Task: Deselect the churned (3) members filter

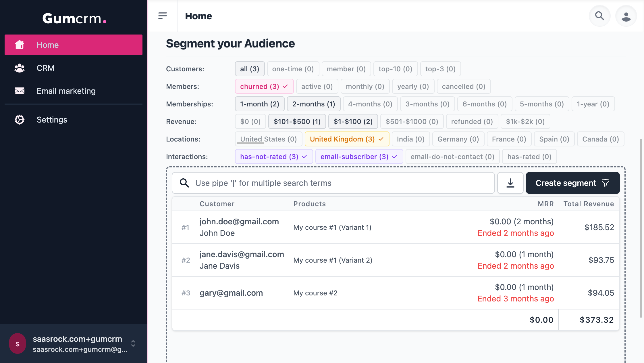Action: (264, 86)
